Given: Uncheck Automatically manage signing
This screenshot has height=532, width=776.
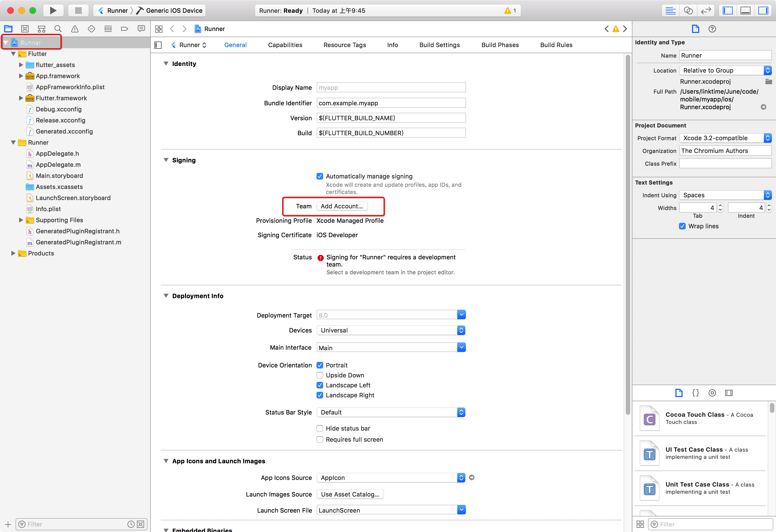Looking at the screenshot, I should [x=320, y=176].
